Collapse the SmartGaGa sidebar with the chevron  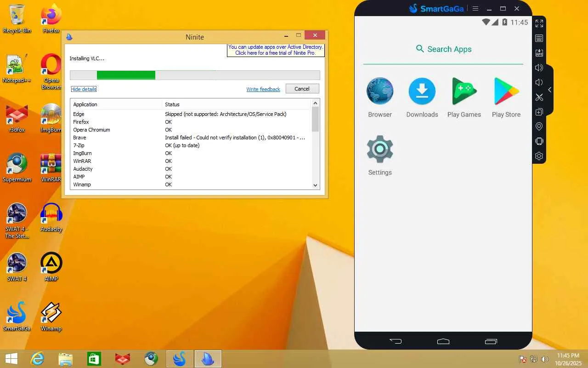(550, 90)
